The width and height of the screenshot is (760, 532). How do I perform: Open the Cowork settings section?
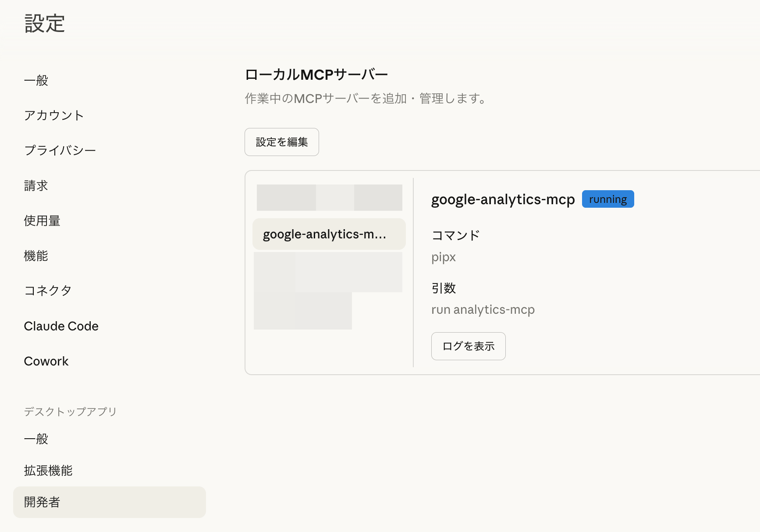click(x=46, y=361)
